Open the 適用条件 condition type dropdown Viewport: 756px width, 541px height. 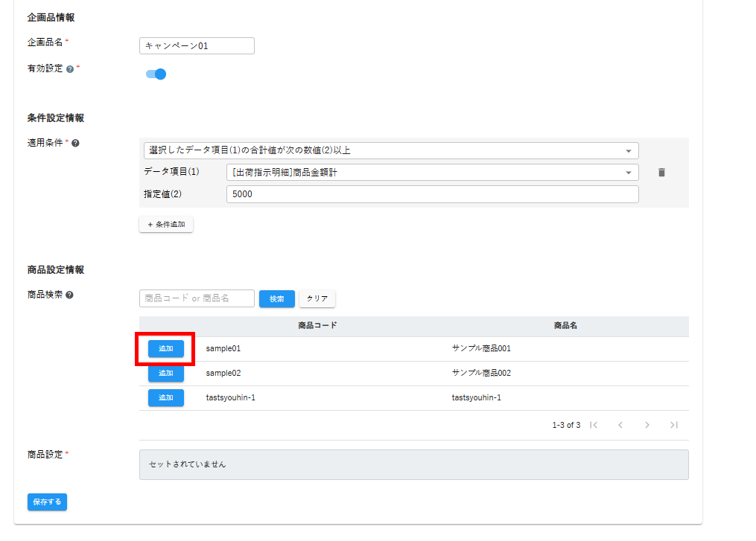(390, 150)
